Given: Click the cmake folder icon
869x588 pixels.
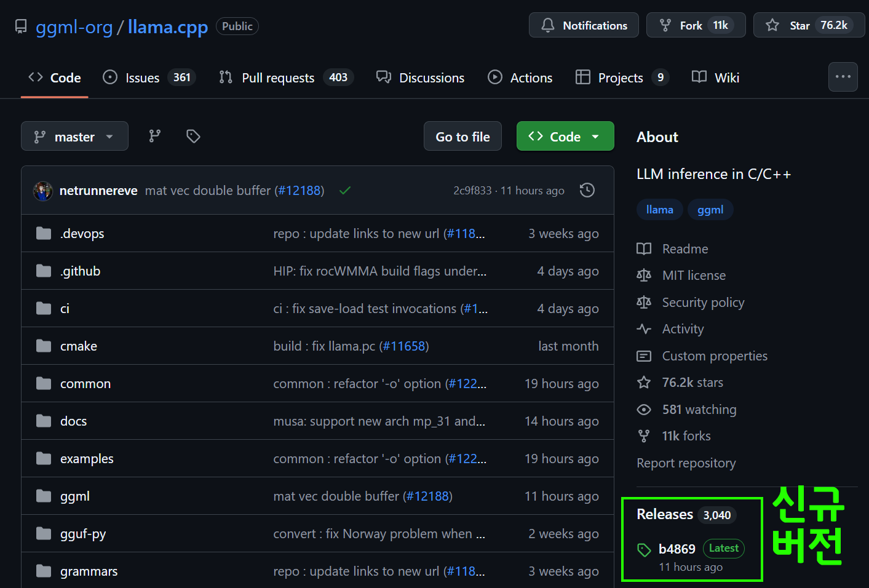Looking at the screenshot, I should tap(44, 346).
